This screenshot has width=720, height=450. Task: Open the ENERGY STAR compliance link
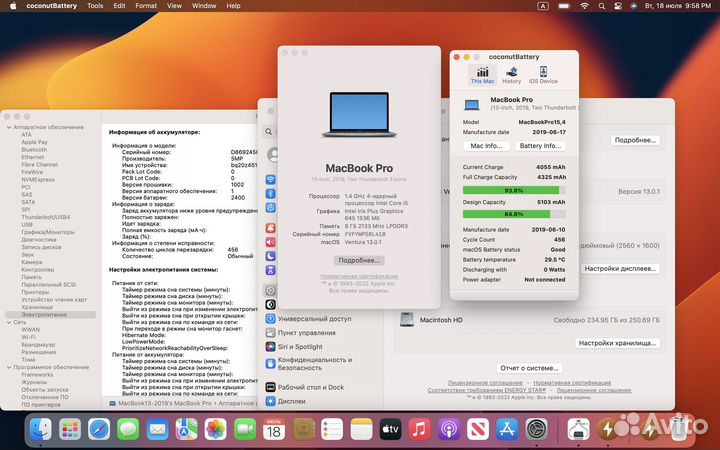tap(487, 390)
